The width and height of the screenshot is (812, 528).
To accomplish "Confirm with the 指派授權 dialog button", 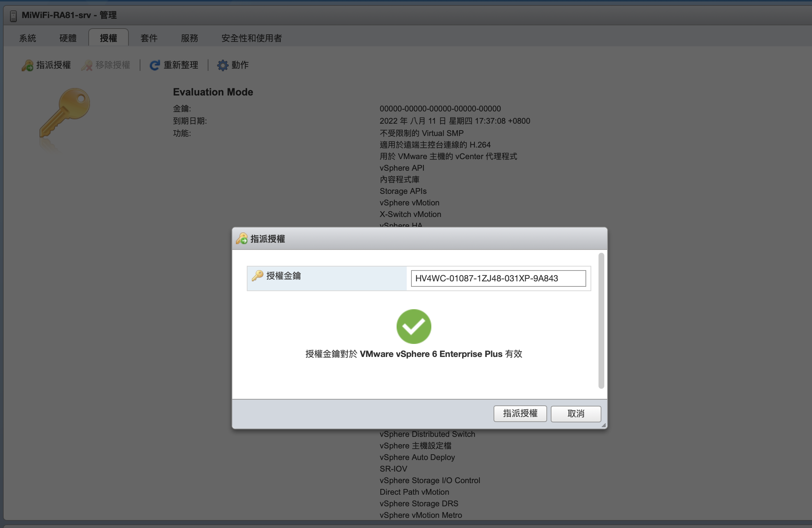I will [520, 413].
